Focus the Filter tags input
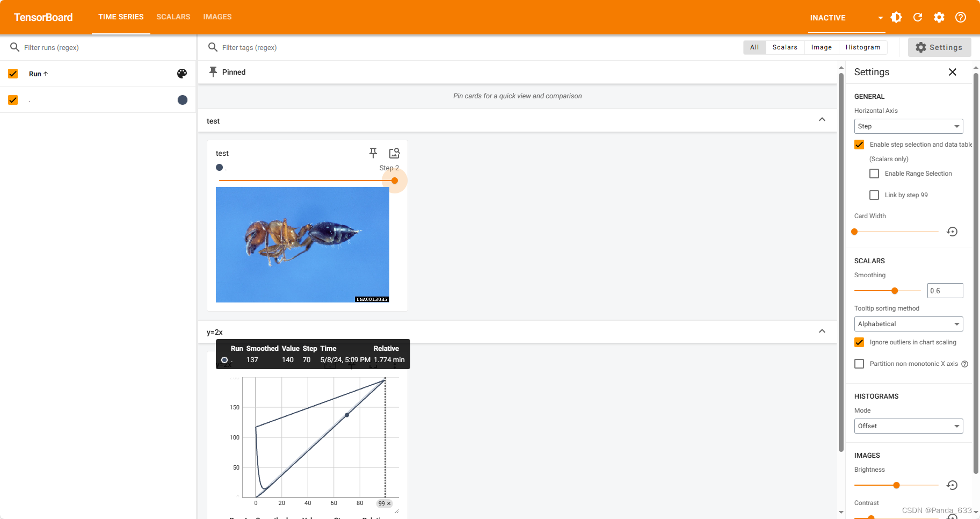The image size is (980, 519). coord(478,47)
